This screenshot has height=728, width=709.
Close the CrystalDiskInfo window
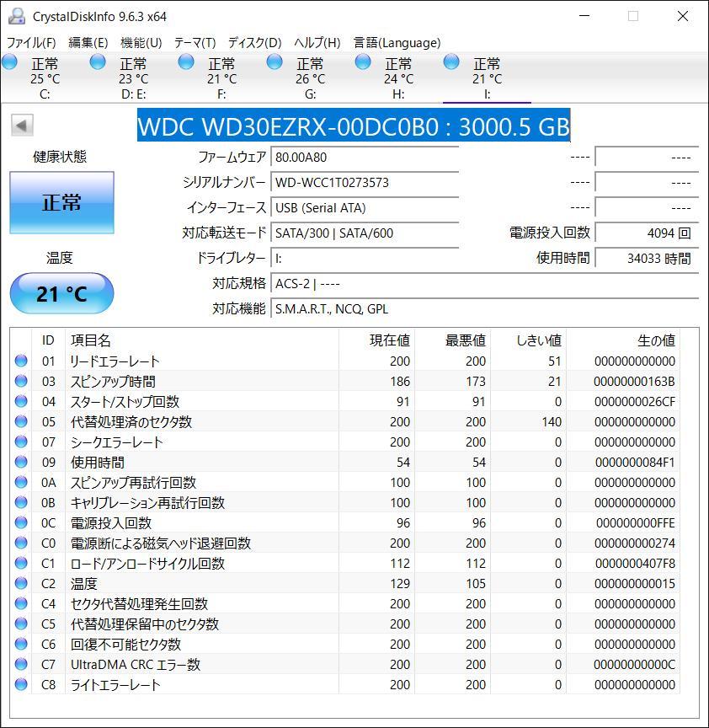tap(683, 16)
